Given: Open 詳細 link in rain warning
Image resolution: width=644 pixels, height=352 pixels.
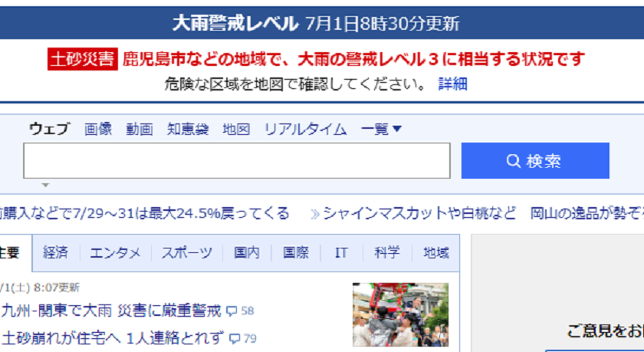Looking at the screenshot, I should pyautogui.click(x=452, y=84).
